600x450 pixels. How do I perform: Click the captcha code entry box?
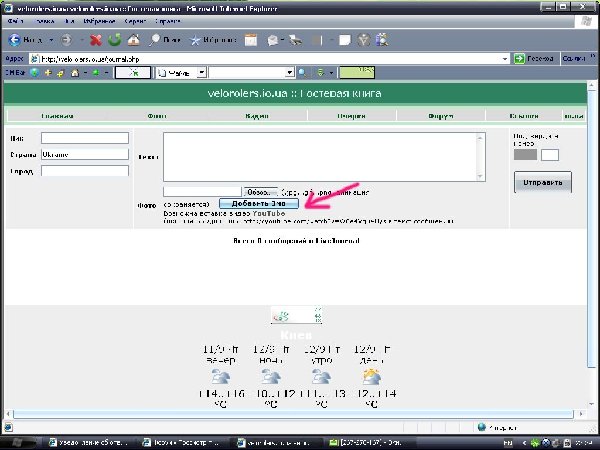coord(549,155)
